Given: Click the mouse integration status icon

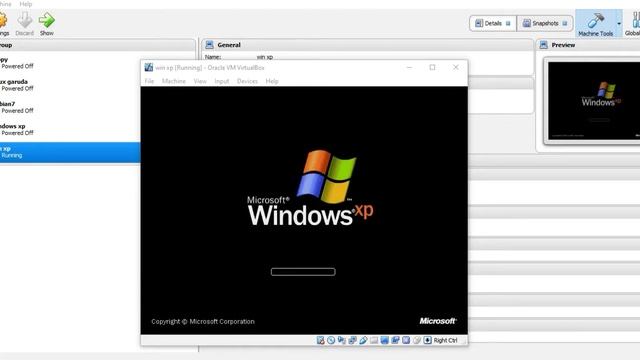Looking at the screenshot, I should [416, 340].
